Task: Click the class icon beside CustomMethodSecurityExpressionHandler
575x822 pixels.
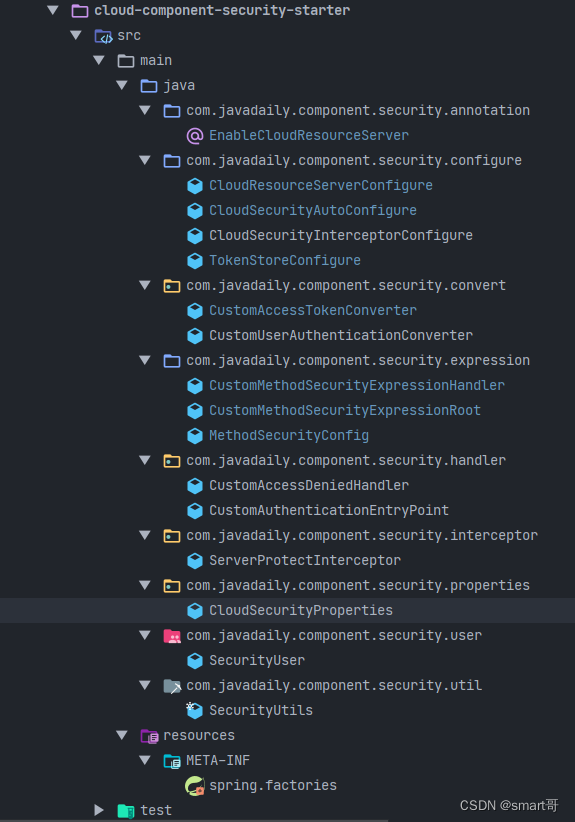Action: pos(195,386)
